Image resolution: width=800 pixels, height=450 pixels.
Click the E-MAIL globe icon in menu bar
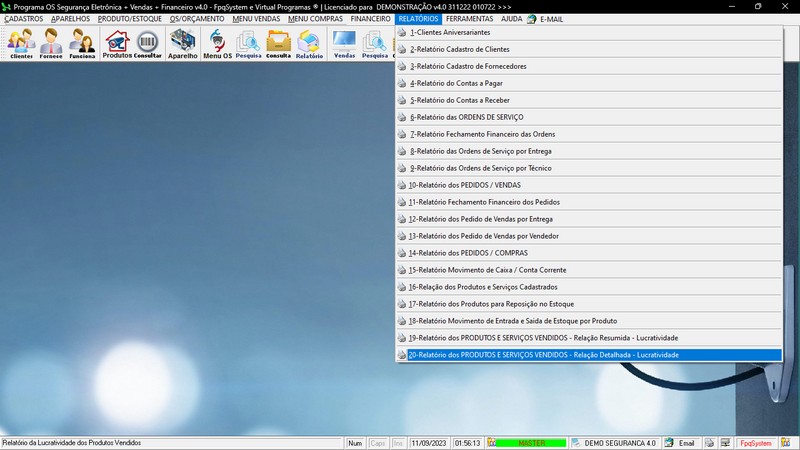(x=532, y=19)
